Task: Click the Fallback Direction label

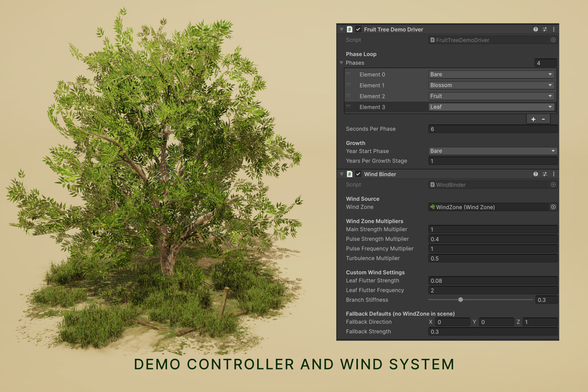Action: [x=369, y=322]
